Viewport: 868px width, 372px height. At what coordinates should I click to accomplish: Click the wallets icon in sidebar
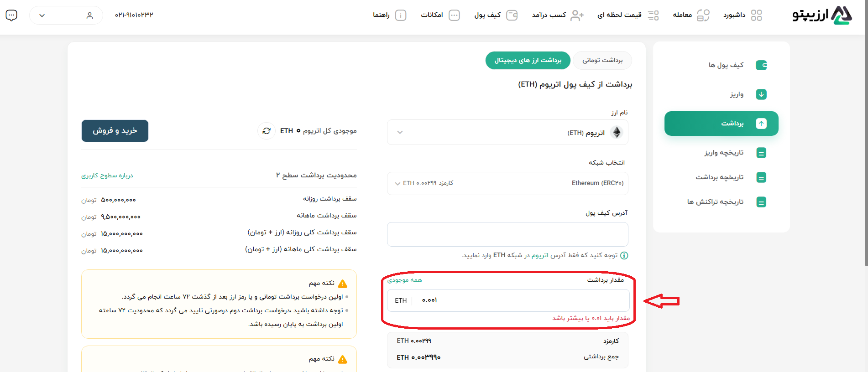coord(761,65)
